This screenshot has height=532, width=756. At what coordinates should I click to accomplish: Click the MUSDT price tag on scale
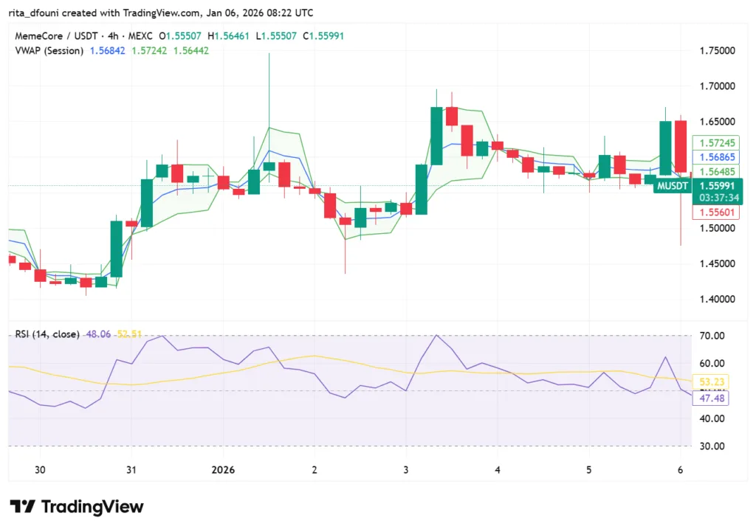click(x=672, y=187)
